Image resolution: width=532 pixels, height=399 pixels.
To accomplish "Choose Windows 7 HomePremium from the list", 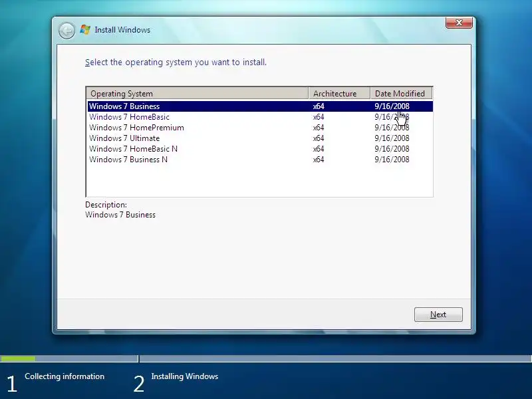I will (260, 128).
